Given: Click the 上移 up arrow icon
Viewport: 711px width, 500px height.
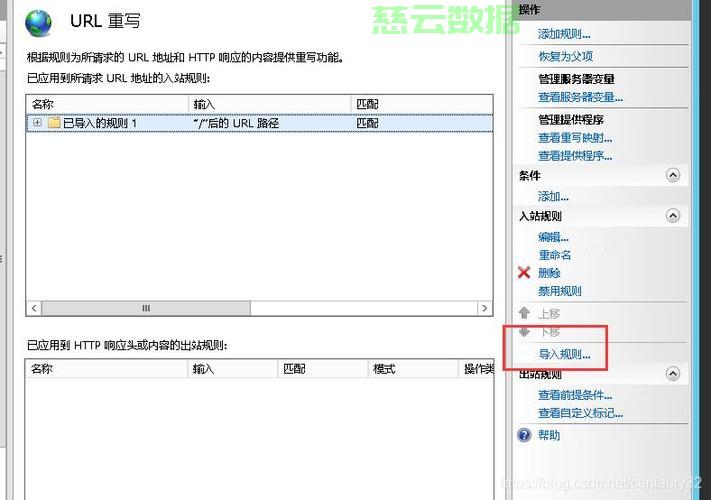Looking at the screenshot, I should (525, 313).
